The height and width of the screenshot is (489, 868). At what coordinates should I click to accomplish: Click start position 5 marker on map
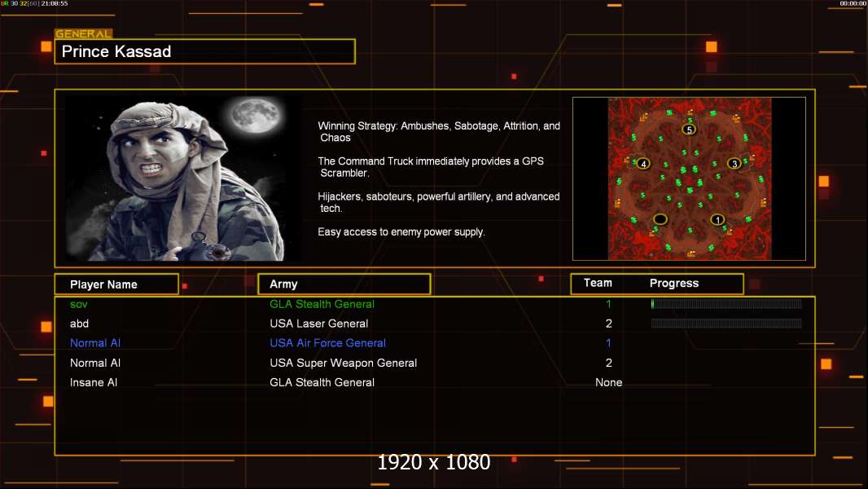pos(689,130)
